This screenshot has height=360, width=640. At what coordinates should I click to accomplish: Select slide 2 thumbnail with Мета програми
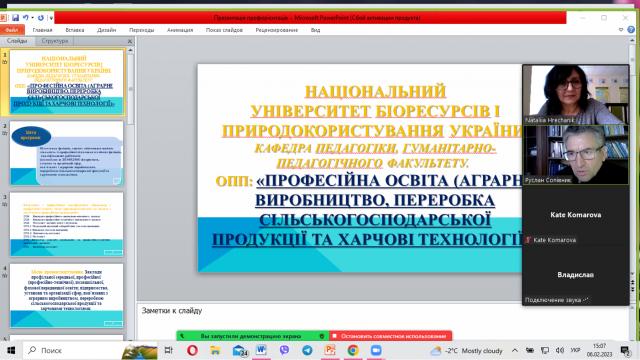(x=67, y=153)
